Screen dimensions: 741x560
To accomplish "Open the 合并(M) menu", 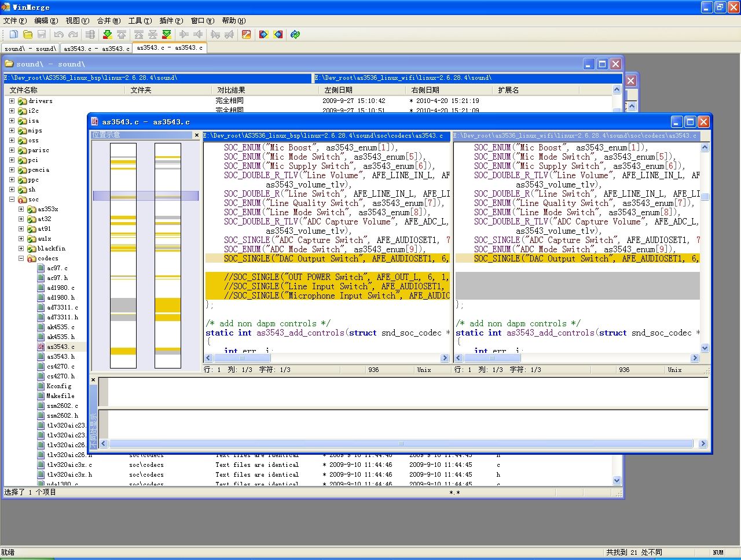I will pos(109,21).
